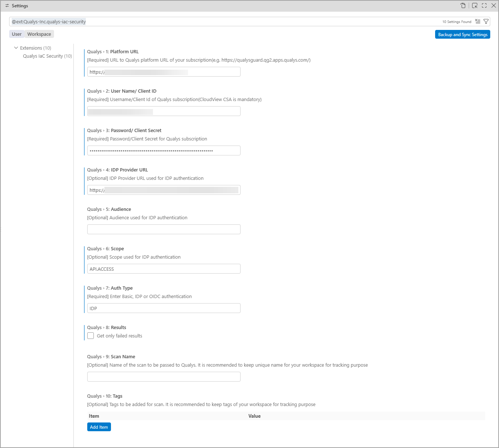Screen dimensions: 499x448
Task: Click the Platform URL input field
Action: (164, 72)
